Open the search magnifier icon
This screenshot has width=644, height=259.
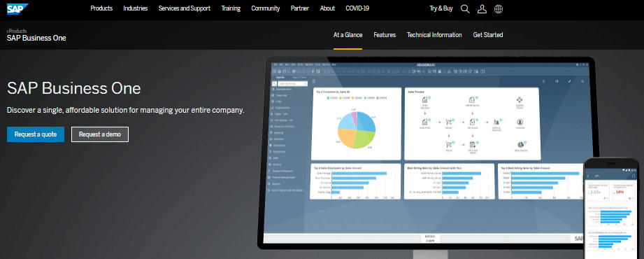[x=465, y=9]
